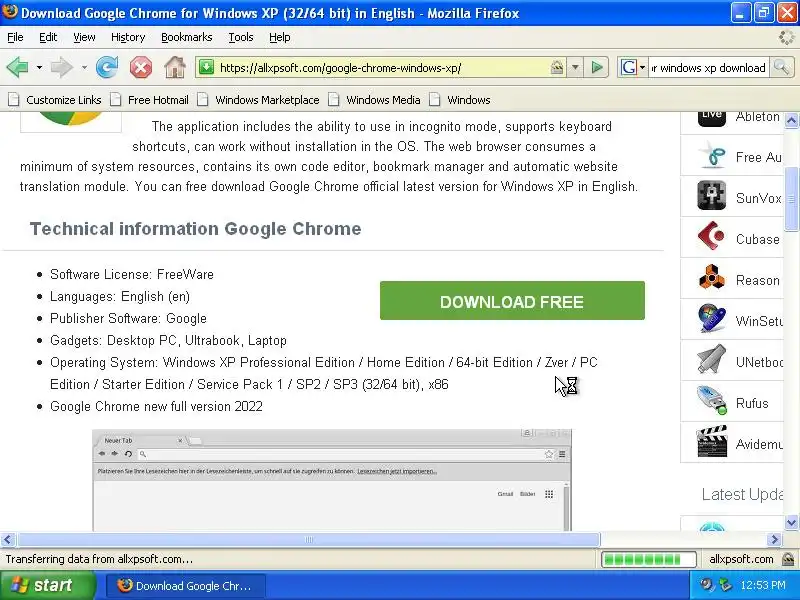Open the Windows Marketplace bookmark
Image resolution: width=800 pixels, height=600 pixels.
click(259, 100)
